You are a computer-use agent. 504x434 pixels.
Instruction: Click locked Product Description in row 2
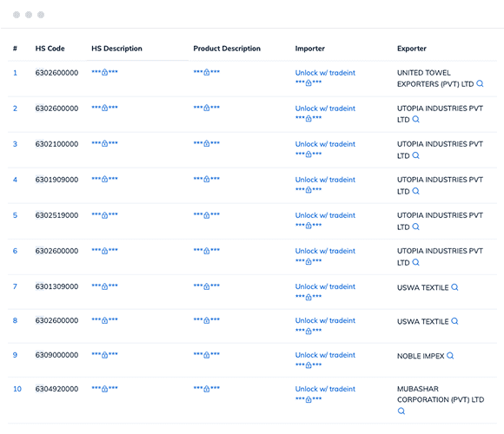pyautogui.click(x=206, y=108)
